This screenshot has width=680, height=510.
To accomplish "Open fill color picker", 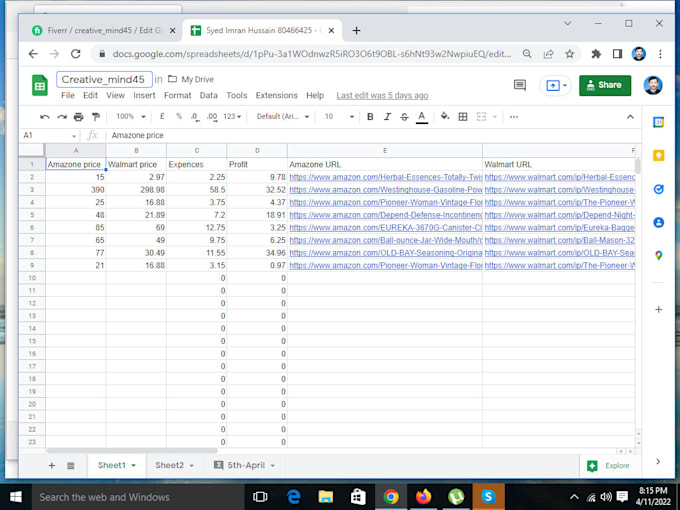I will [445, 116].
